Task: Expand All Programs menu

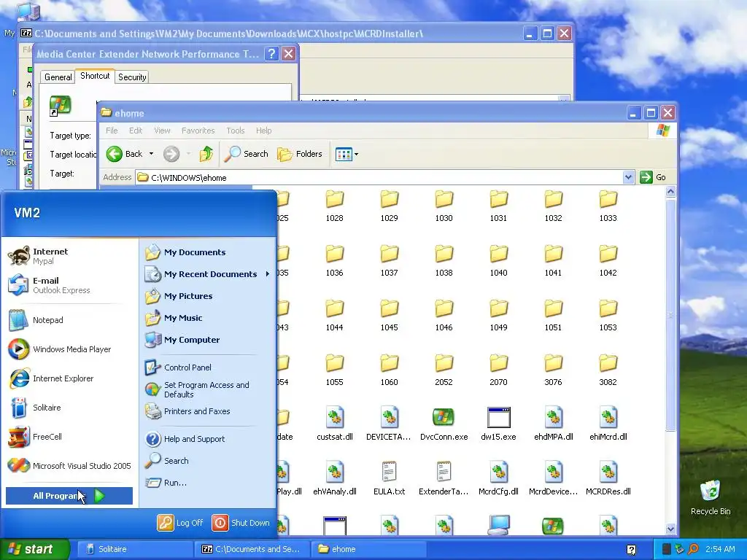Action: 69,496
